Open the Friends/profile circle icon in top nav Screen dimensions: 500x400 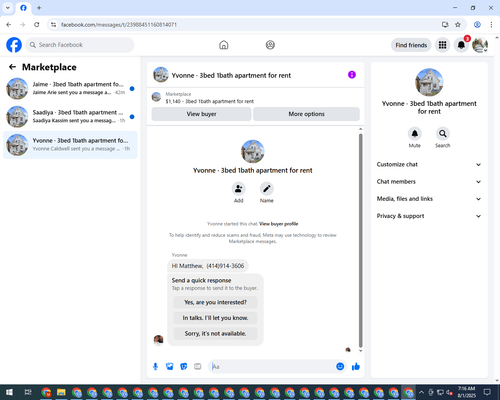(270, 45)
